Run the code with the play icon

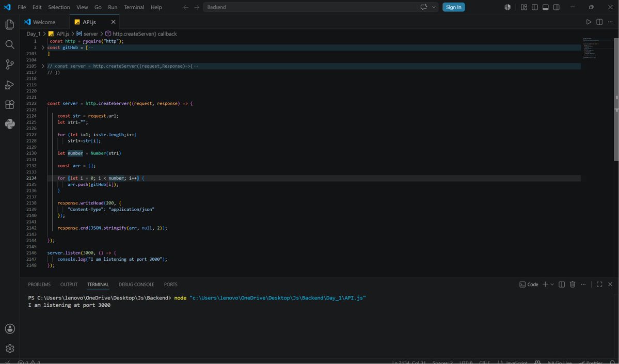(x=589, y=22)
